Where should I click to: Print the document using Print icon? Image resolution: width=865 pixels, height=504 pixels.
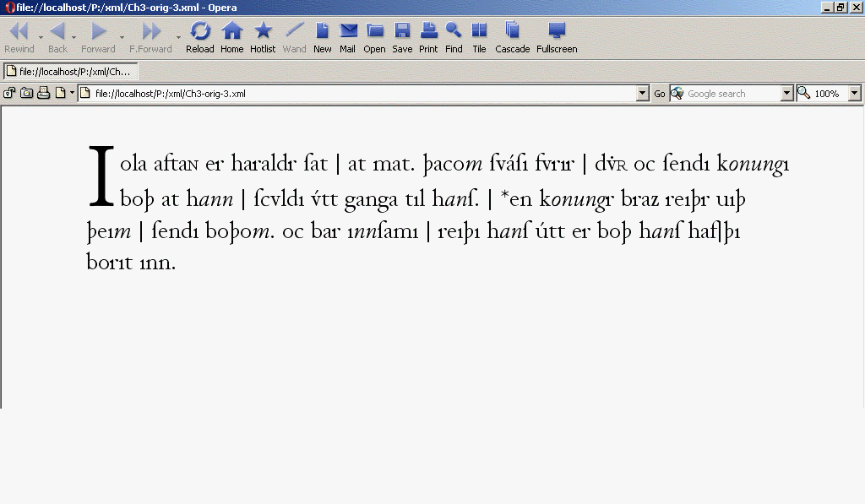point(428,38)
